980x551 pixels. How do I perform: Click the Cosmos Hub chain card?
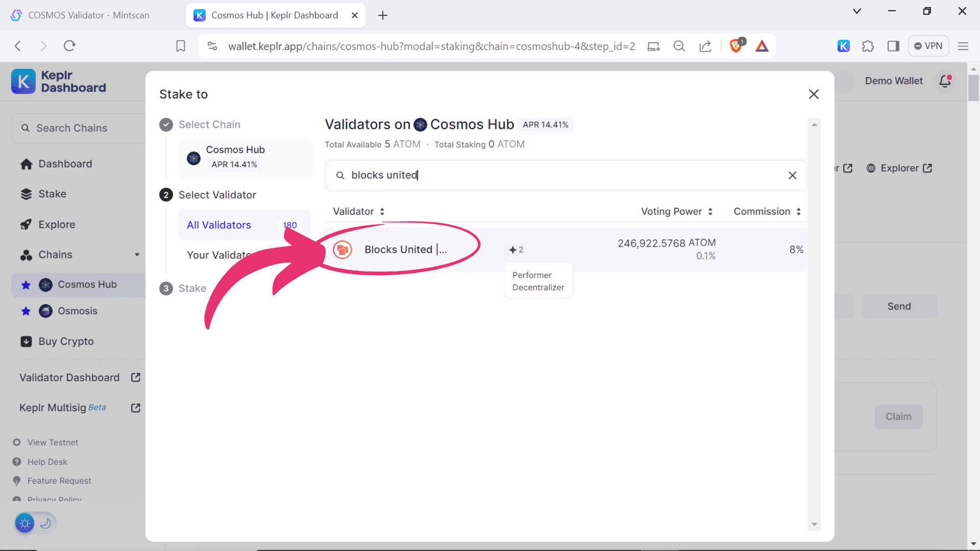point(244,158)
